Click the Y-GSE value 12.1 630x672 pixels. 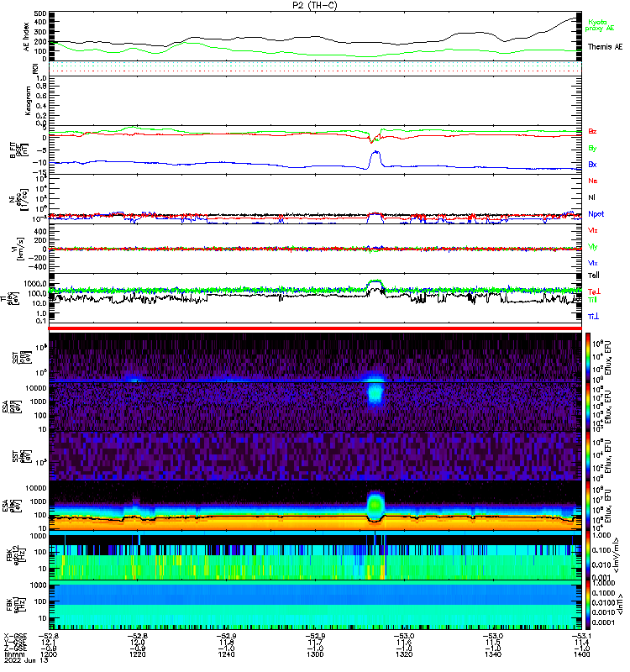[48, 643]
